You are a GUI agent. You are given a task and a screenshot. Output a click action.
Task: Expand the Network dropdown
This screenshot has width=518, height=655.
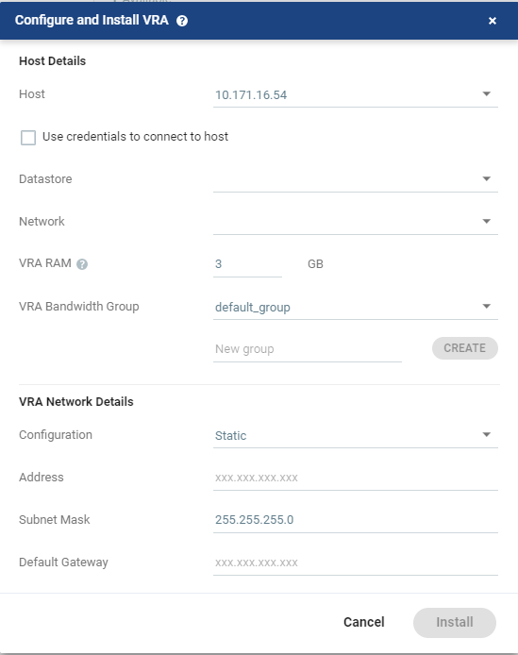pos(355,221)
